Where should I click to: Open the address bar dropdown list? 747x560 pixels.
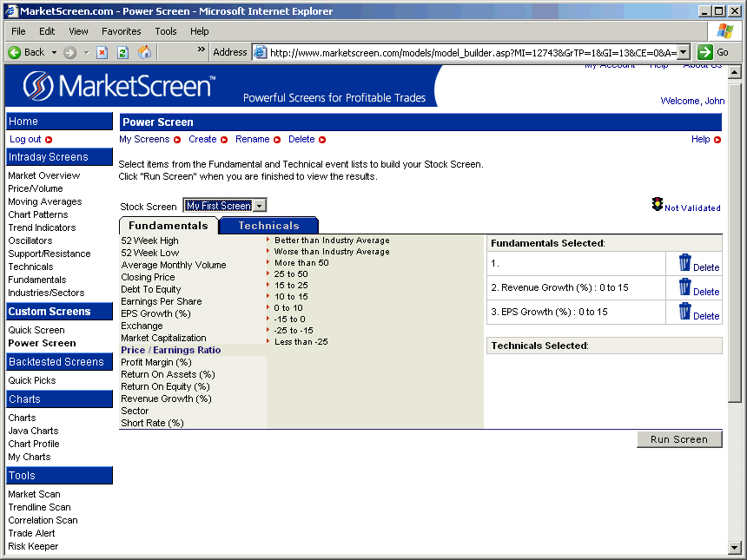click(683, 51)
